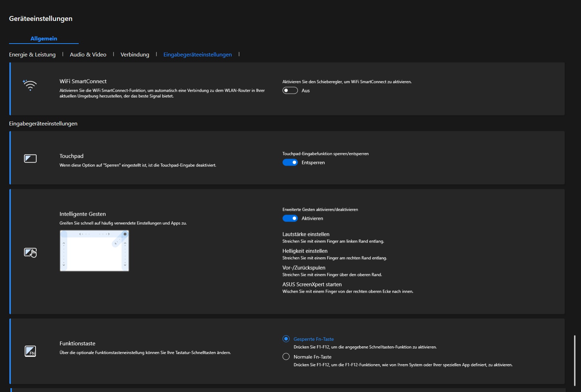Click the Touchpad icon

tap(30, 159)
